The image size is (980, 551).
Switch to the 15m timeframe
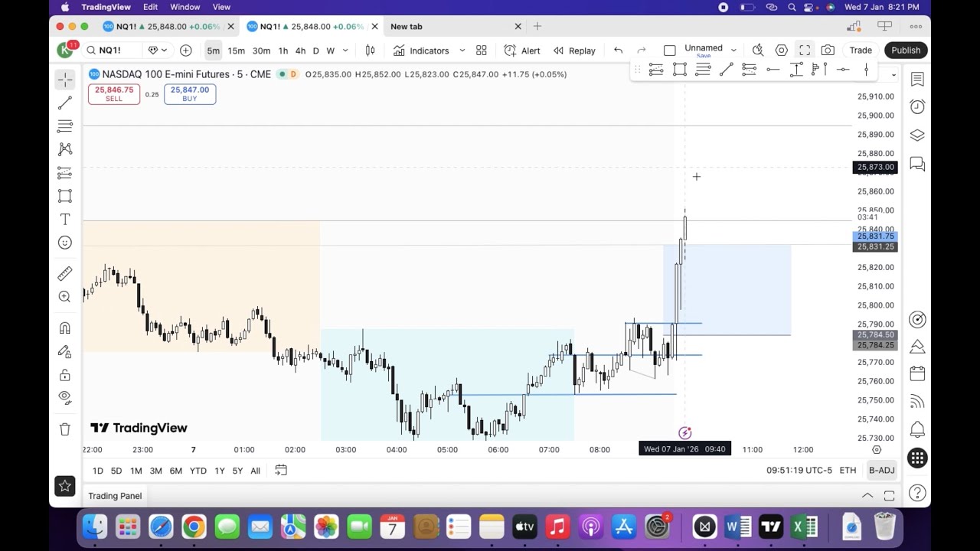(236, 51)
